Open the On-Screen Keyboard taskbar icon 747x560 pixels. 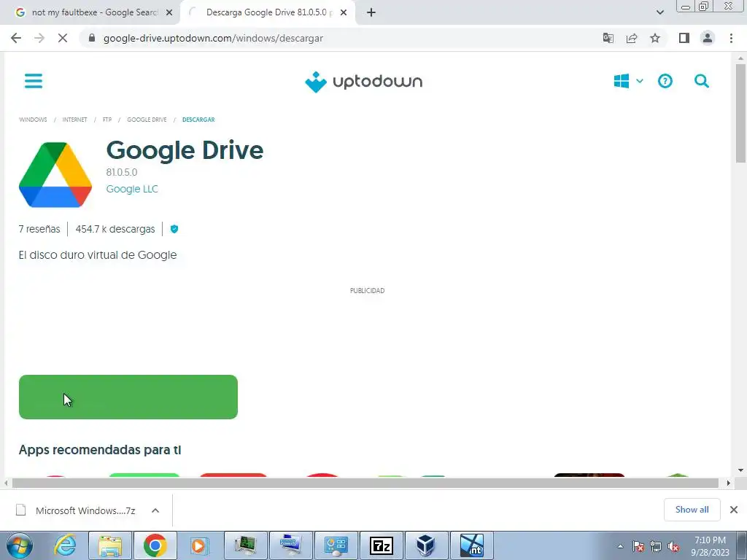pyautogui.click(x=290, y=545)
